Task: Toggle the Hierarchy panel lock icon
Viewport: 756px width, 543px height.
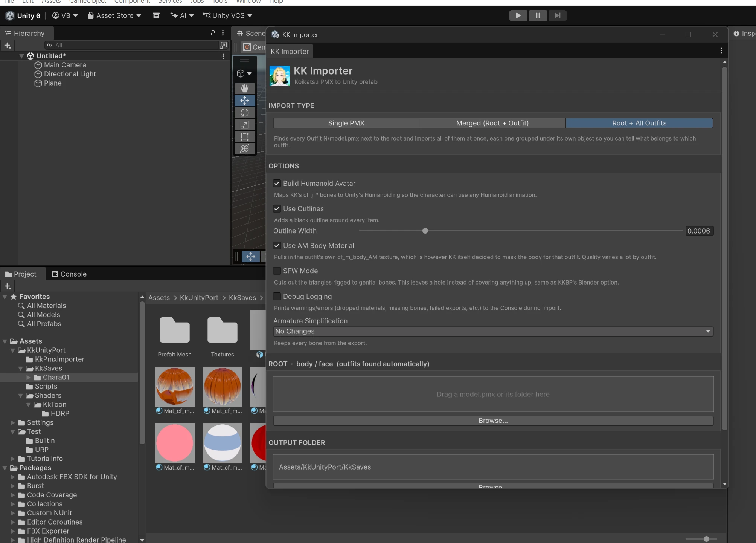Action: pos(213,33)
